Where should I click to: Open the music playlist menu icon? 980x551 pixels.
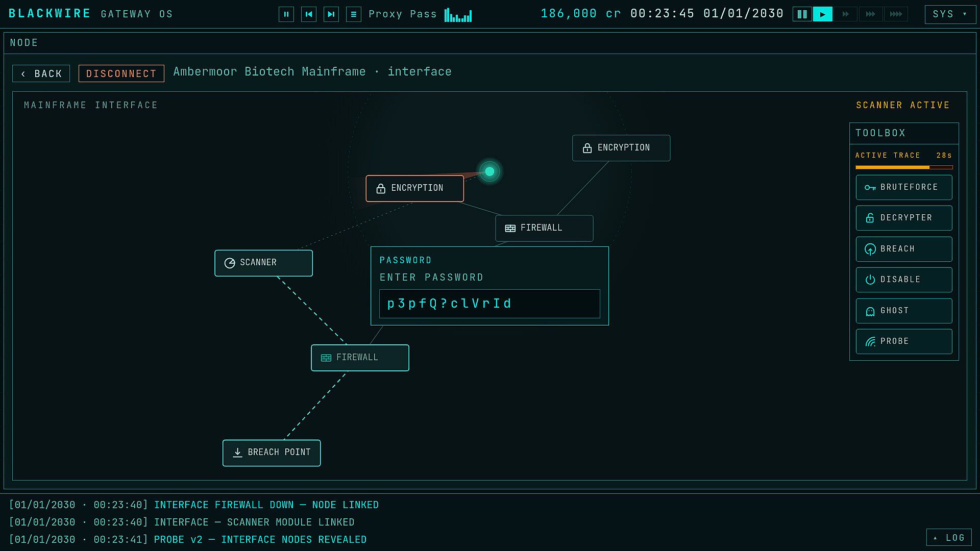click(354, 14)
